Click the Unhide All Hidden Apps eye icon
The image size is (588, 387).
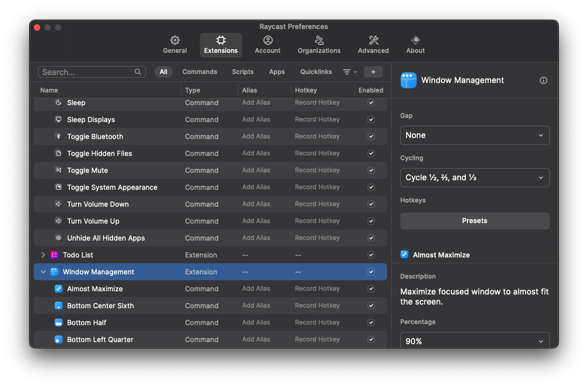click(x=59, y=238)
